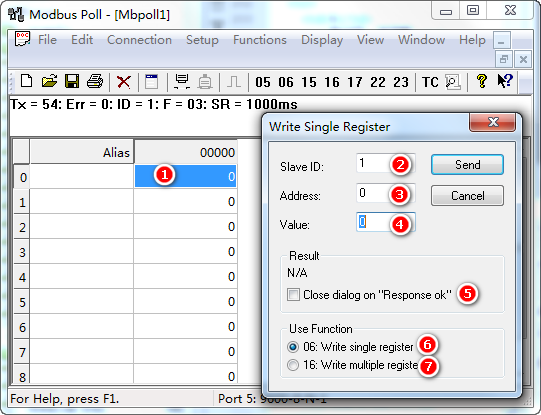Open the Setup menu

tap(202, 40)
